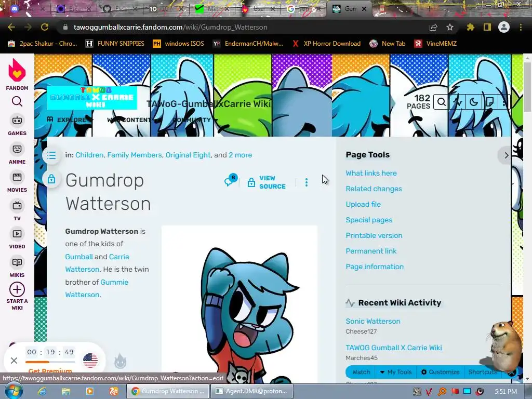The height and width of the screenshot is (399, 532).
Task: Click wiki header search magnifier icon
Action: (x=441, y=102)
